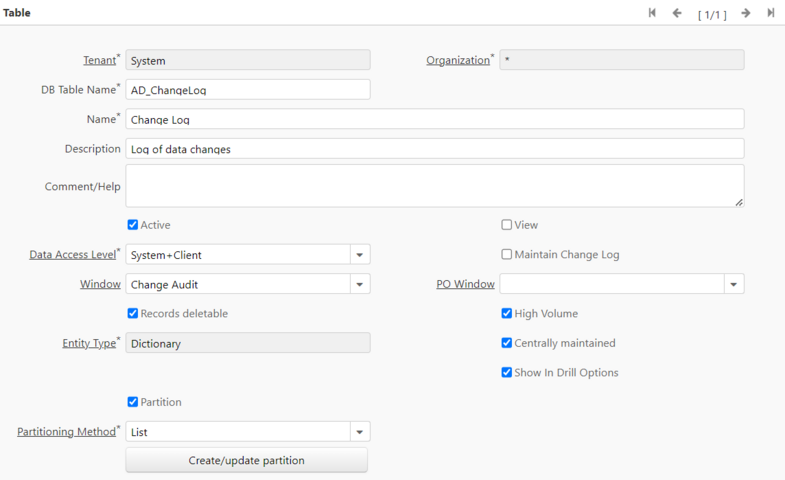The width and height of the screenshot is (785, 480).
Task: Go to the previous record
Action: (677, 13)
